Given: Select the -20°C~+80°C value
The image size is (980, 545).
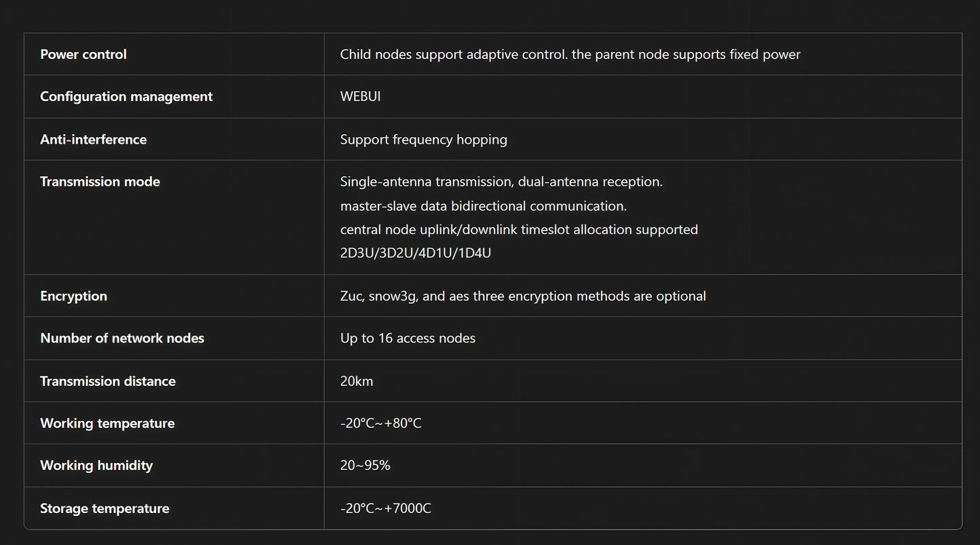Looking at the screenshot, I should (x=381, y=423).
